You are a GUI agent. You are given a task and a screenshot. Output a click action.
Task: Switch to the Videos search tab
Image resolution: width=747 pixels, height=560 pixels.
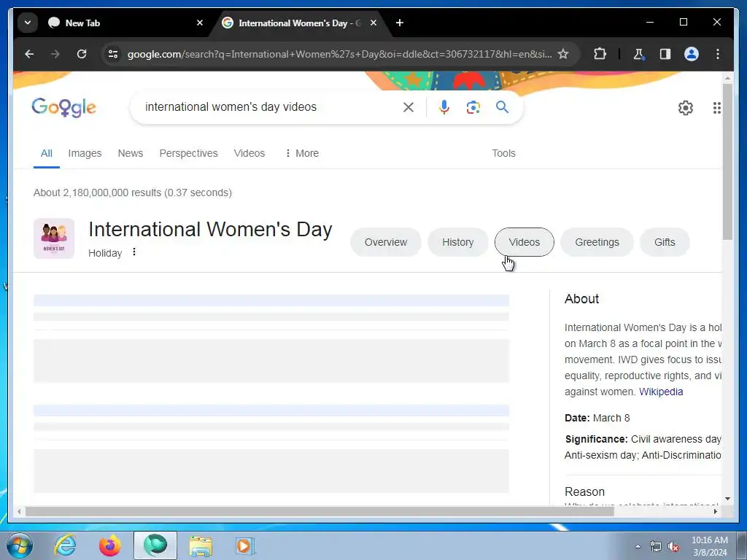249,153
